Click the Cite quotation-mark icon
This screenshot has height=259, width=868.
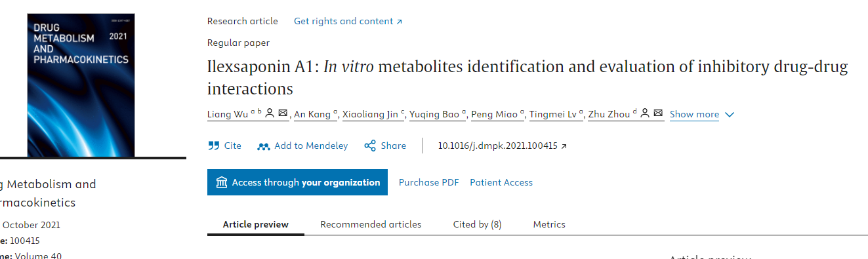point(213,146)
